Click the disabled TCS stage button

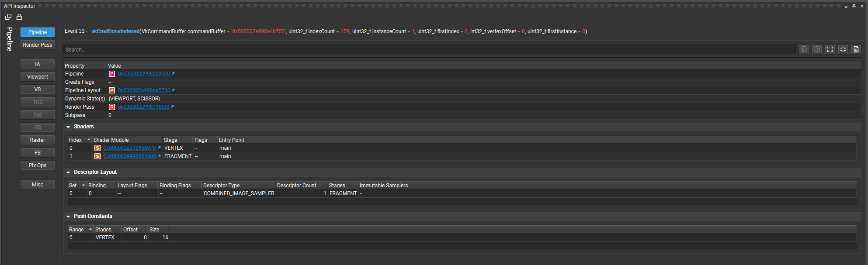(x=38, y=102)
